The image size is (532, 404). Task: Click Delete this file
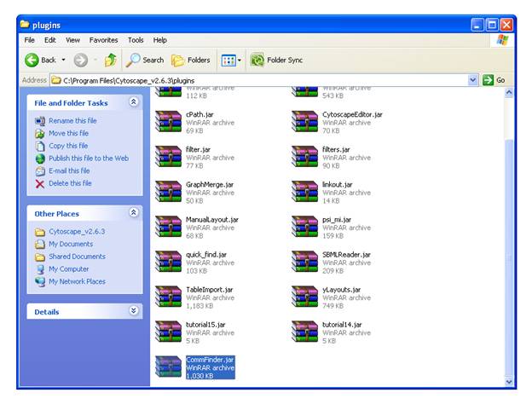point(70,183)
